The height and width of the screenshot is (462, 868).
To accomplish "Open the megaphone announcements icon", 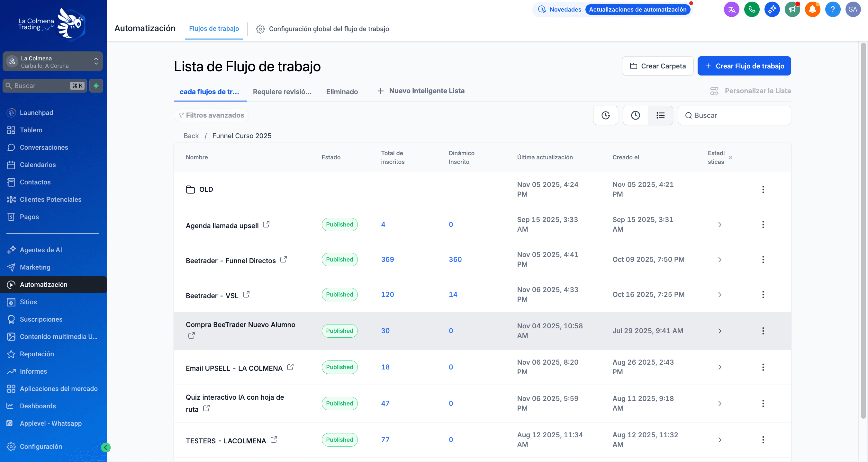I will click(792, 9).
